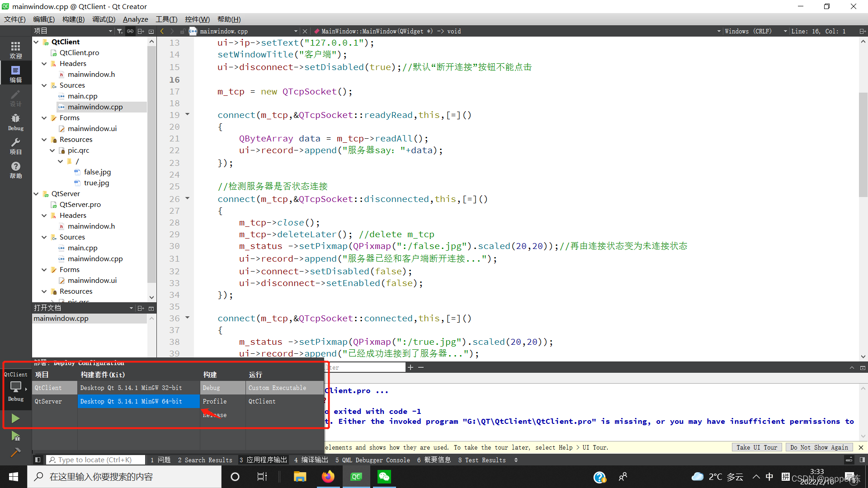The image size is (868, 488).
Task: Open Firefox from the taskbar
Action: 328,477
